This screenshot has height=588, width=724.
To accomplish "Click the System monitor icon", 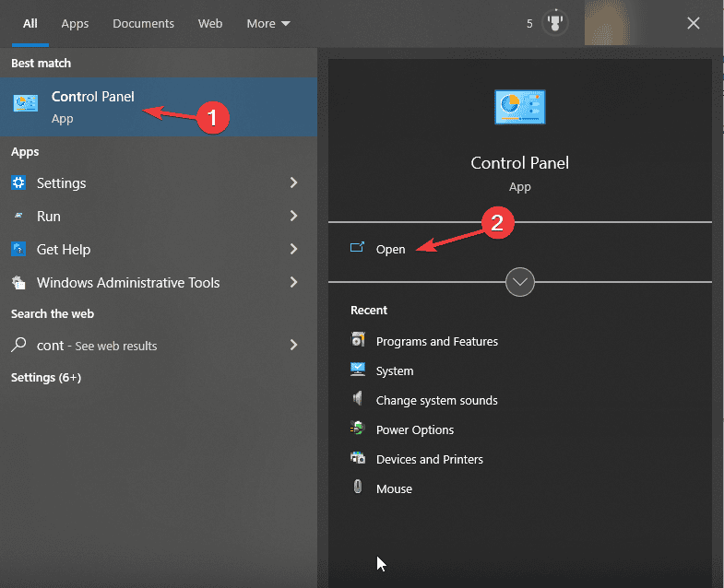I will pos(358,370).
